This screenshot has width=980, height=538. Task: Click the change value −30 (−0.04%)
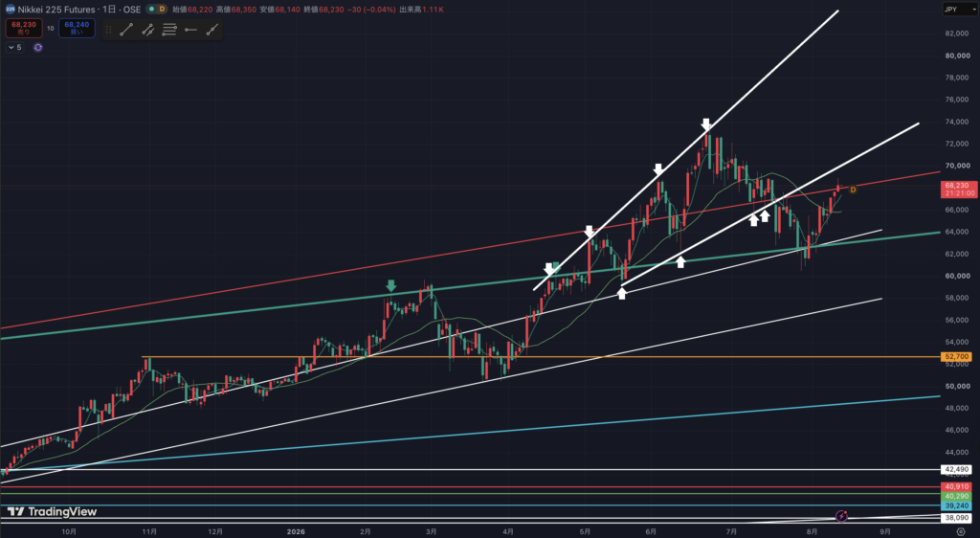pos(371,10)
